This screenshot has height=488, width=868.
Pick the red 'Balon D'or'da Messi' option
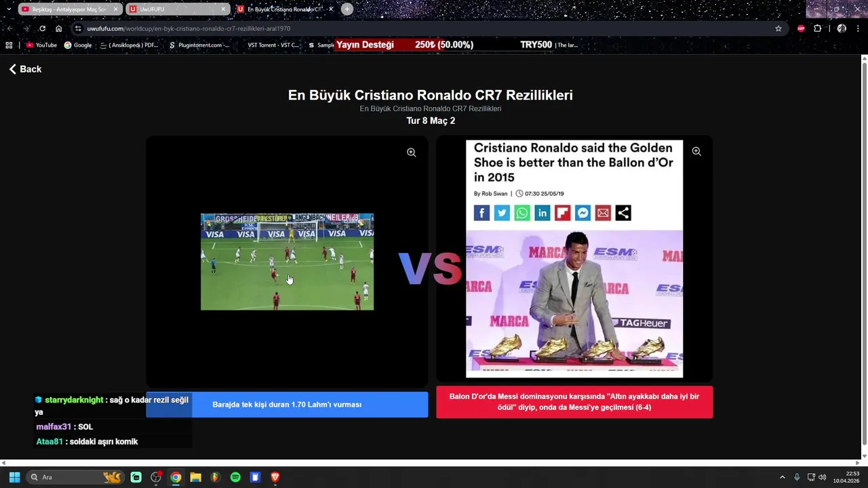pyautogui.click(x=574, y=402)
